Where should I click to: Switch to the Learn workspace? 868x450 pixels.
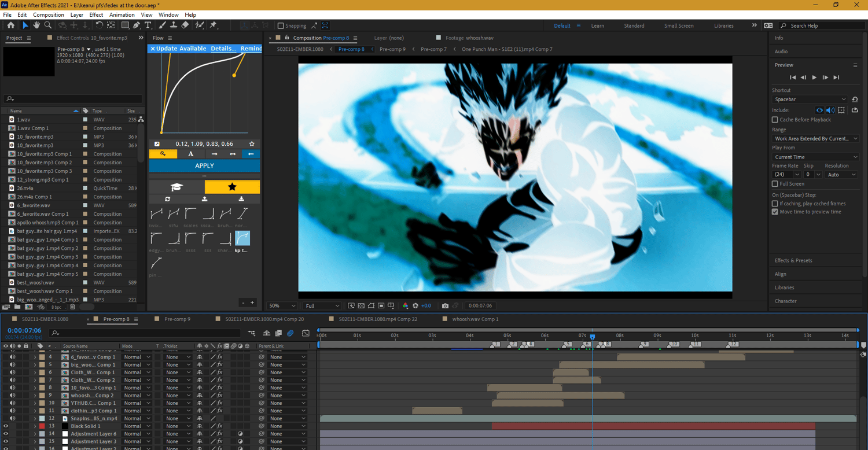coord(598,25)
